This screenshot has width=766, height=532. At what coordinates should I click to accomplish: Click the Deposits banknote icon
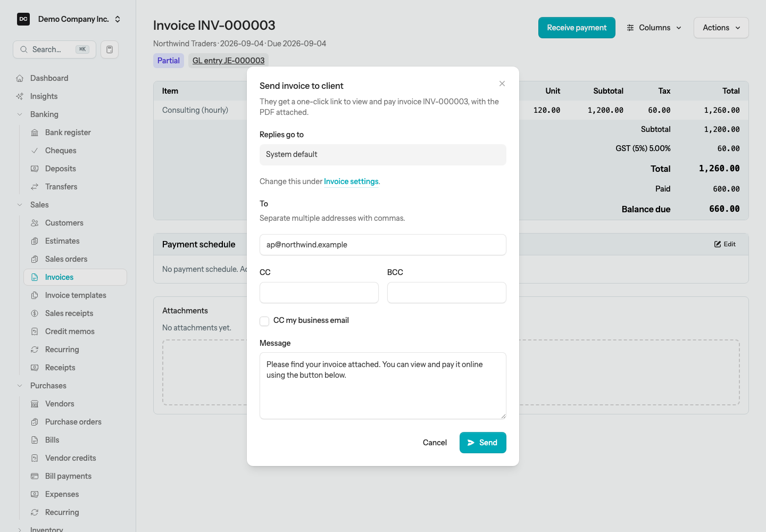[35, 169]
